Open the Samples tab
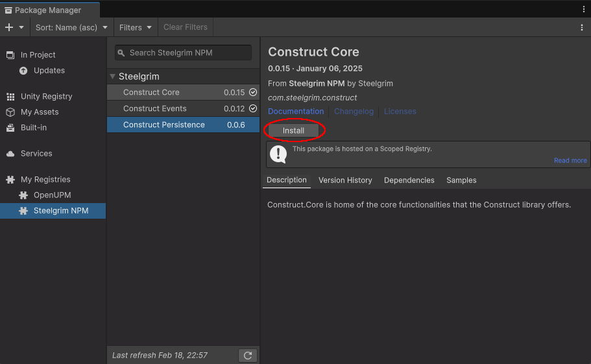Screen dimensions: 591x364 [x=461, y=180]
